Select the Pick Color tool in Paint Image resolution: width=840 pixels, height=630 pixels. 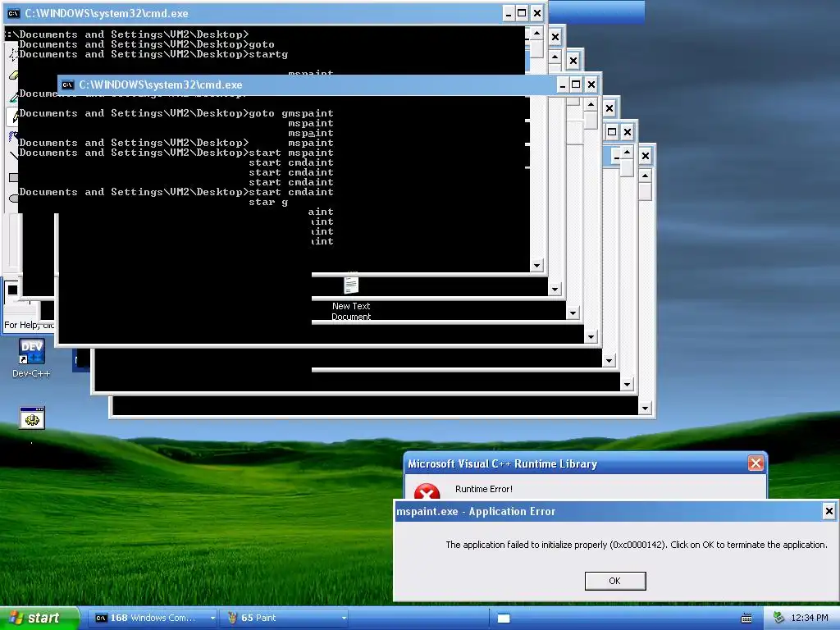click(x=13, y=98)
